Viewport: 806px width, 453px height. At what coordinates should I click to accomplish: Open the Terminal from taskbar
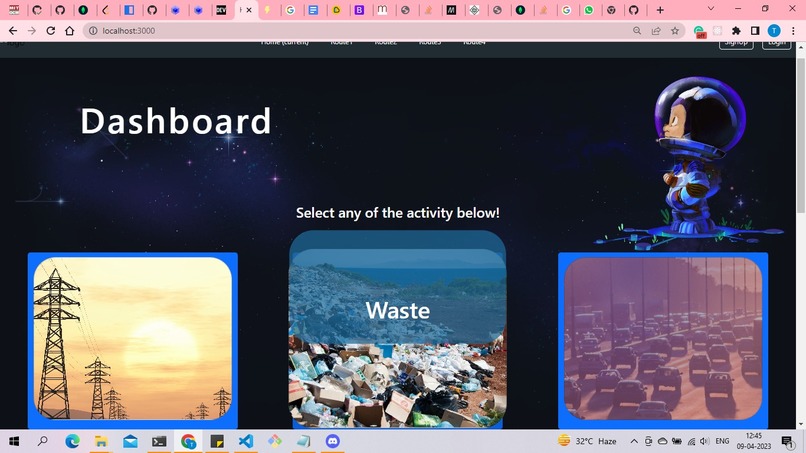pyautogui.click(x=159, y=441)
